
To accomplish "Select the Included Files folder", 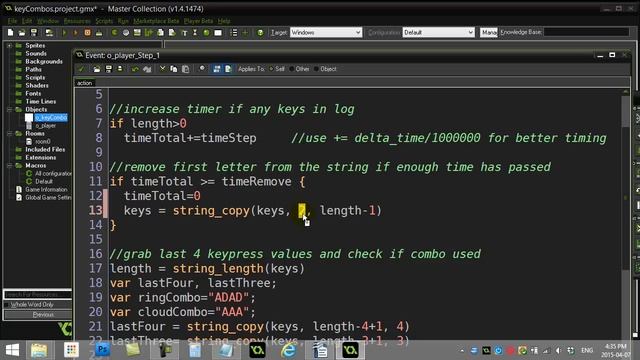I will point(45,150).
